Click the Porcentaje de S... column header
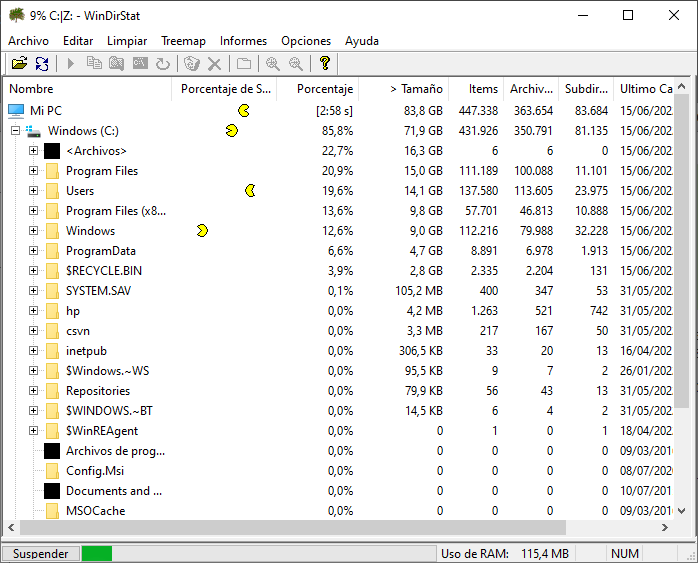This screenshot has height=563, width=698. tap(224, 89)
